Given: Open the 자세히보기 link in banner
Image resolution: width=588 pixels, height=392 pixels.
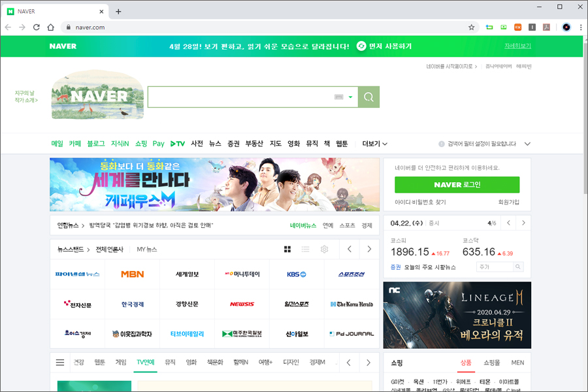Looking at the screenshot, I should [517, 46].
